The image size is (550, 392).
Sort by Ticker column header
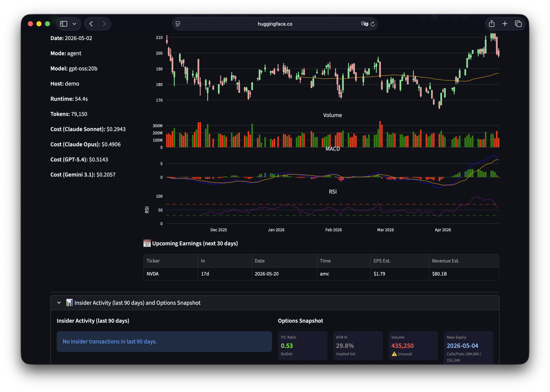170,261
